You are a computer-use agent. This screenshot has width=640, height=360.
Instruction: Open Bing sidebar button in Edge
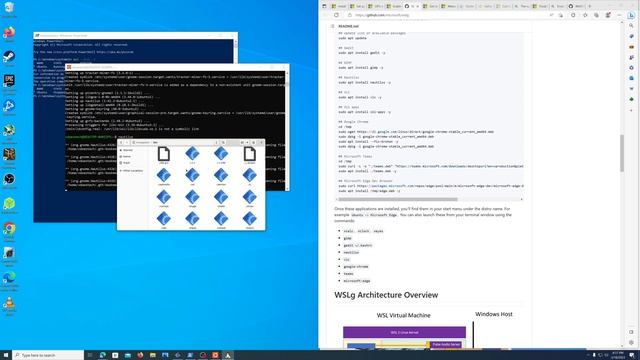[x=631, y=15]
